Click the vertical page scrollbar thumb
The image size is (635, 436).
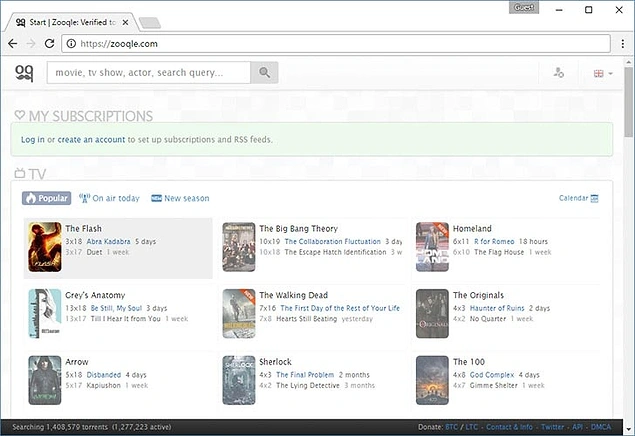pos(628,102)
